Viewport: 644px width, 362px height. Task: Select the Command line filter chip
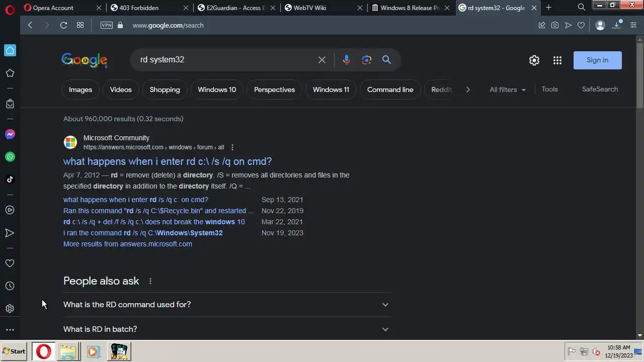(390, 89)
